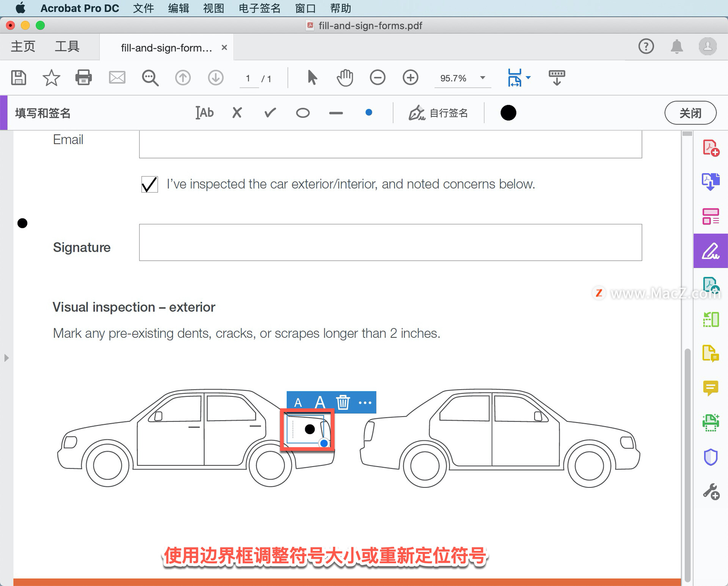
Task: Select the Checkmark tool
Action: click(270, 113)
